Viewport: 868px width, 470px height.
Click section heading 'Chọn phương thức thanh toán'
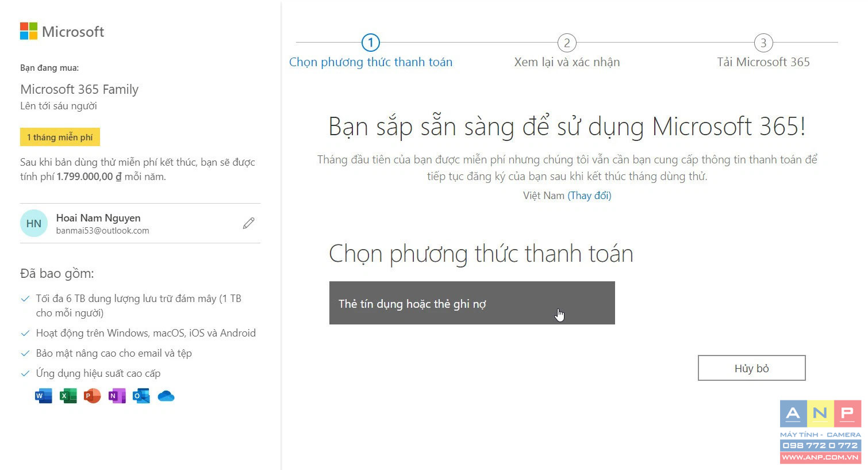(x=481, y=254)
